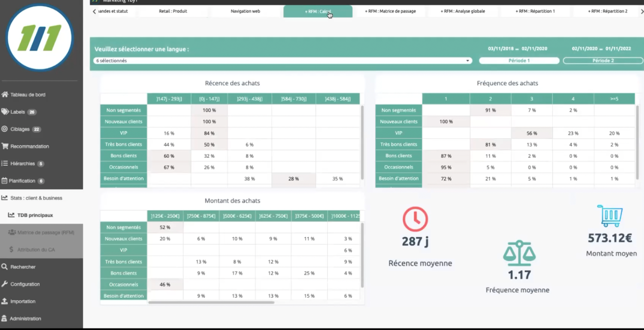
Task: Select the Période 2 toggle button
Action: [603, 61]
